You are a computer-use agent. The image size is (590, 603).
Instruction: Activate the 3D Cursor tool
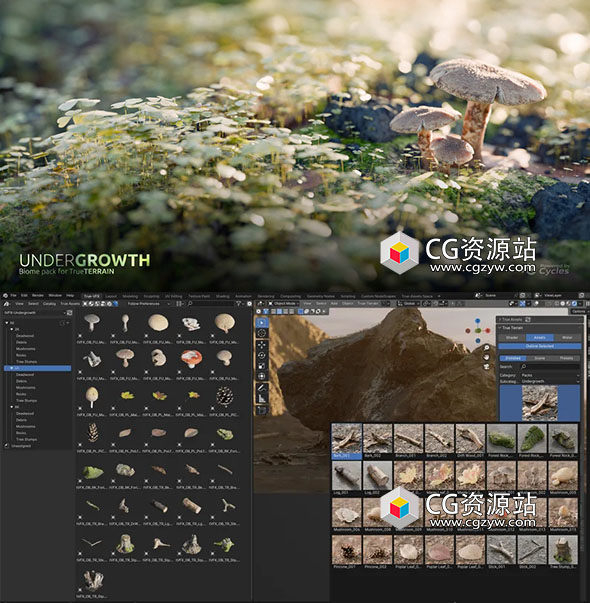(262, 333)
